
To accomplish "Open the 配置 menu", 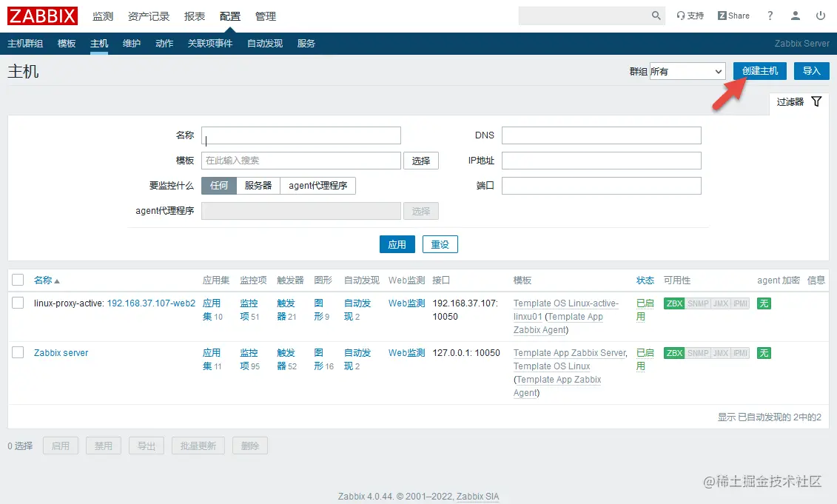I will (230, 16).
